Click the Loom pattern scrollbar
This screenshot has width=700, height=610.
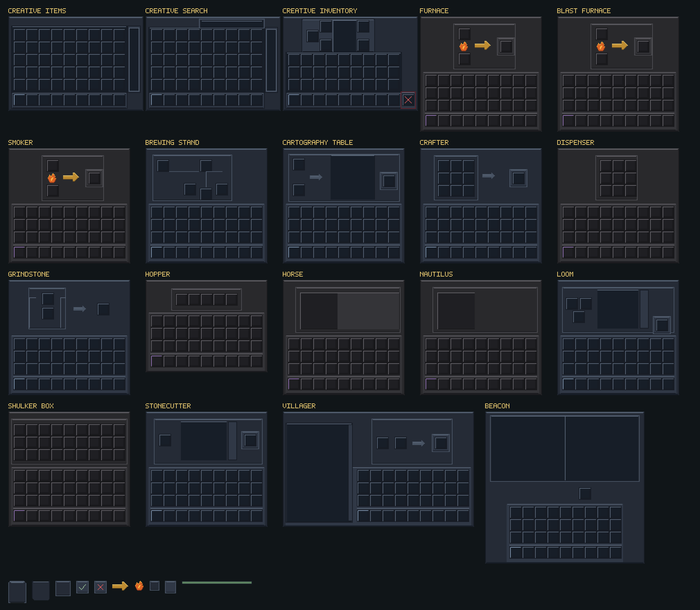[x=644, y=309]
